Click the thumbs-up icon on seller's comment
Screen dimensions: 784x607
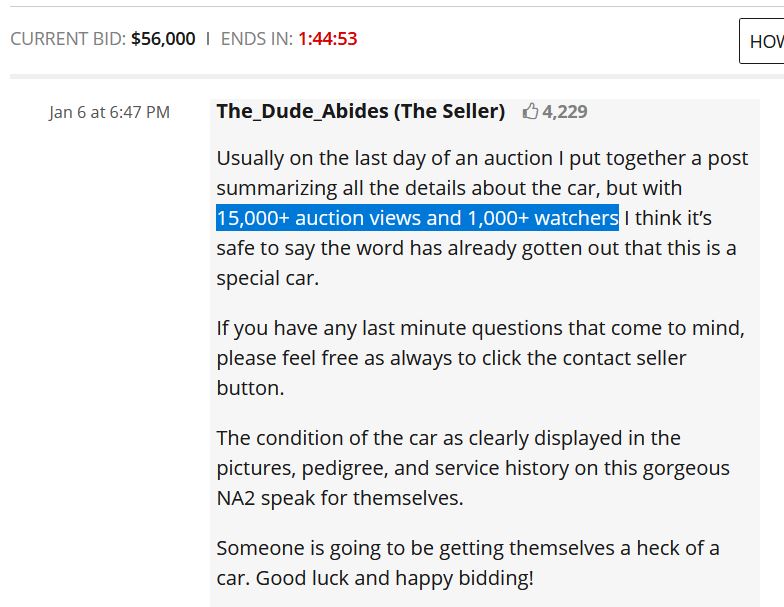[x=530, y=112]
